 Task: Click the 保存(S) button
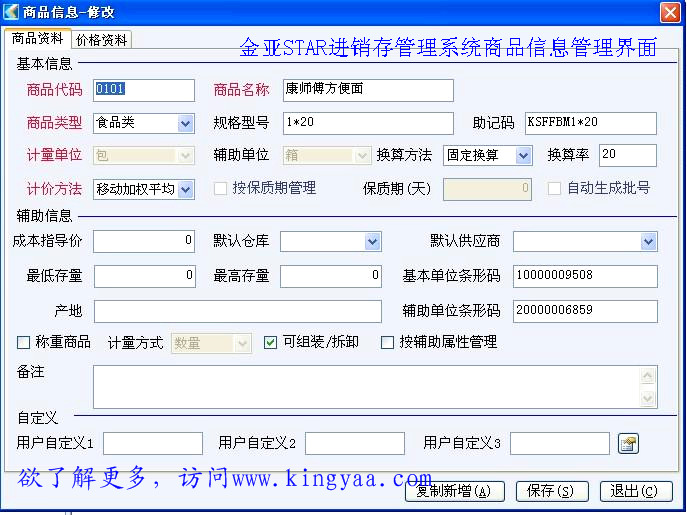[551, 491]
